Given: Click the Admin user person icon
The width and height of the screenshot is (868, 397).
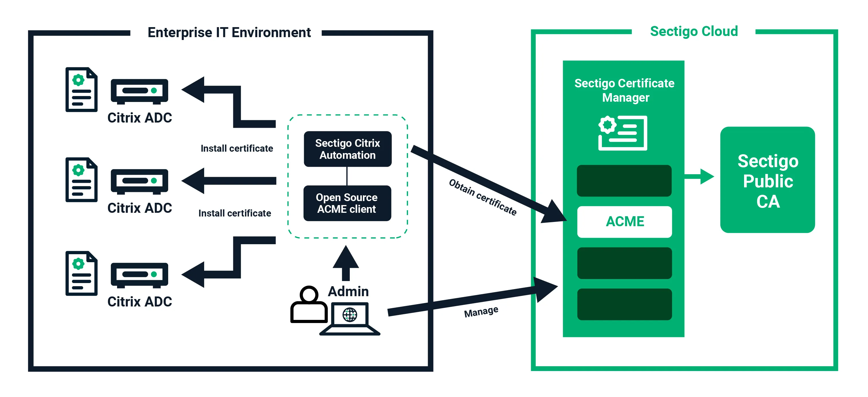Looking at the screenshot, I should pyautogui.click(x=309, y=304).
